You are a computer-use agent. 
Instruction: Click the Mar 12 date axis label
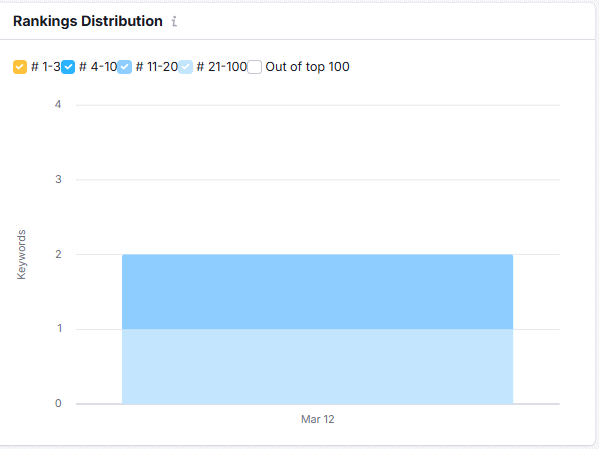[317, 419]
